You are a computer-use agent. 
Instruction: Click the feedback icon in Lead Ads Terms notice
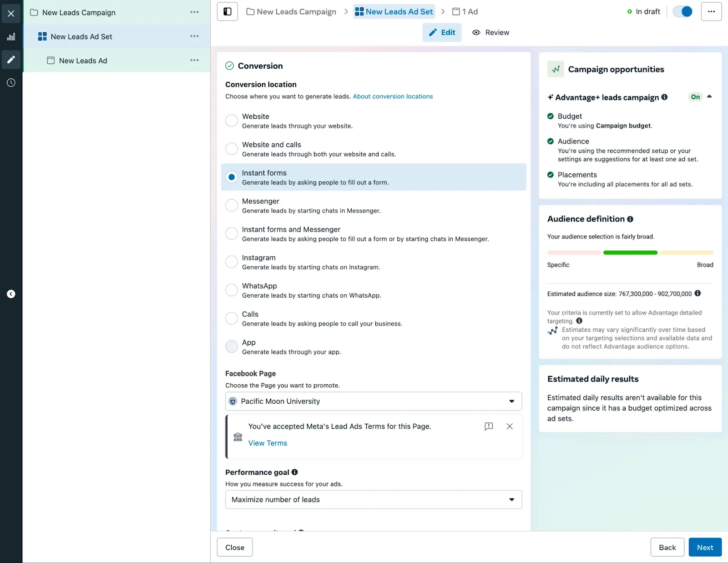pos(489,426)
